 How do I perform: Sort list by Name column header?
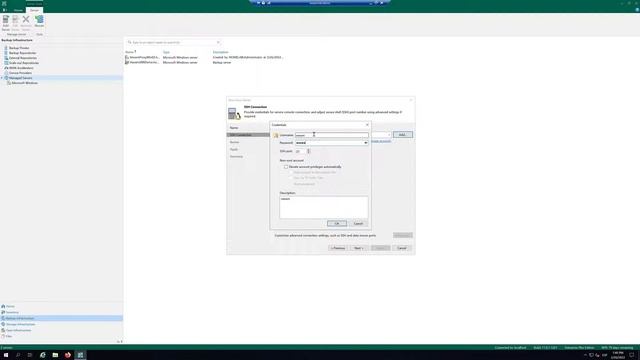click(130, 52)
